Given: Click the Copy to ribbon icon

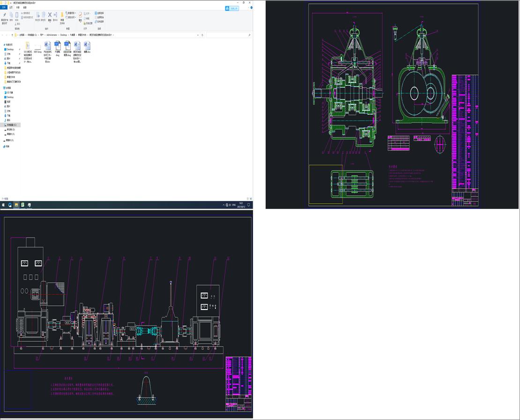Looking at the screenshot, I should tap(43, 15).
